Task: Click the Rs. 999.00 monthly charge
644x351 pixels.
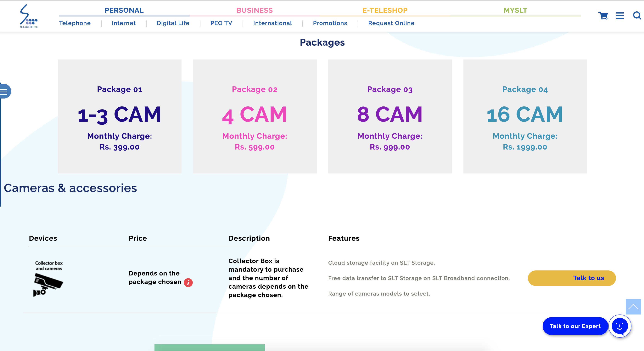Action: pyautogui.click(x=390, y=147)
